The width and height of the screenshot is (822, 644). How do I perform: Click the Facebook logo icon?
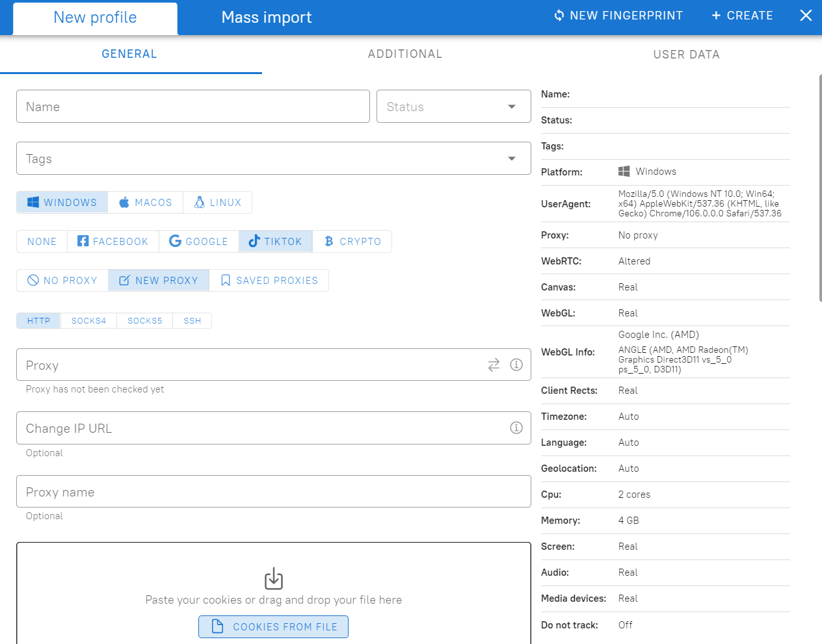coord(83,241)
